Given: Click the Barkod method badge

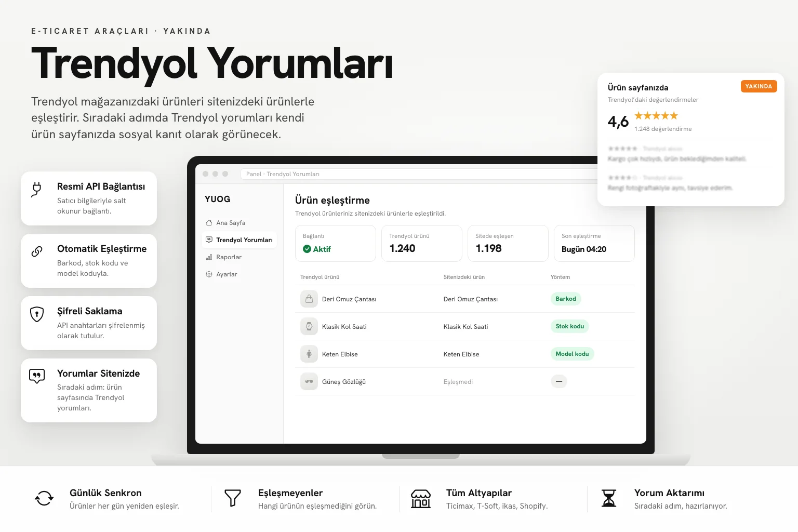Looking at the screenshot, I should 566,299.
